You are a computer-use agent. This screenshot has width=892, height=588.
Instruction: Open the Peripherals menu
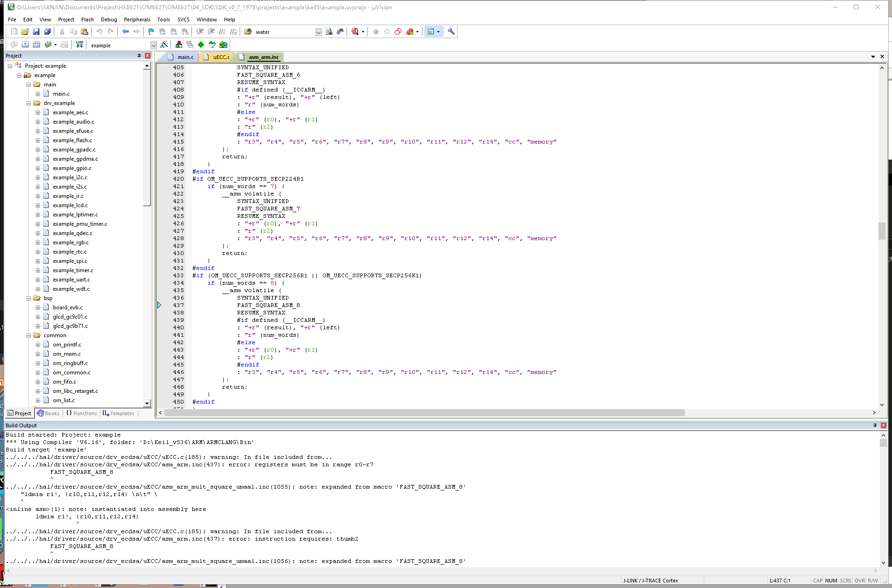click(x=137, y=20)
